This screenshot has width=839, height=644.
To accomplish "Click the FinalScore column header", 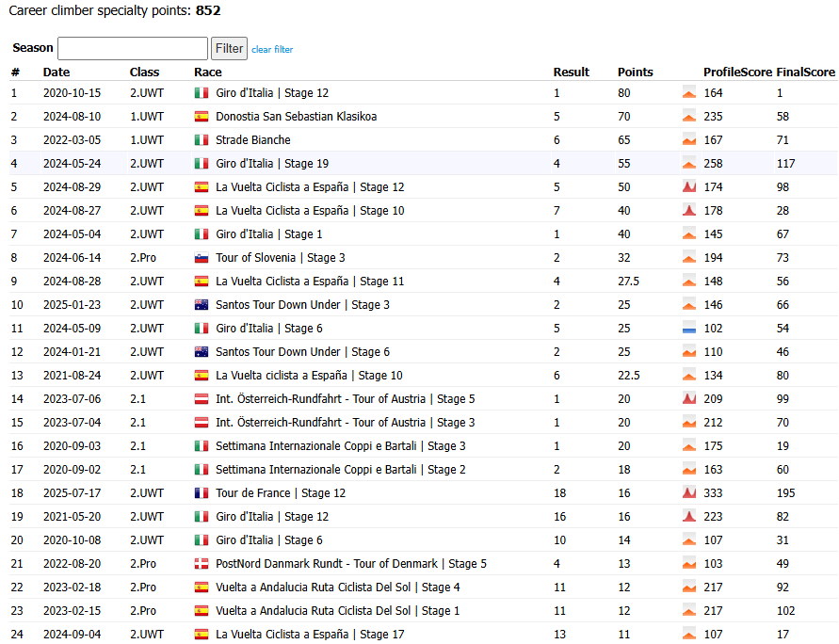I will [x=805, y=72].
